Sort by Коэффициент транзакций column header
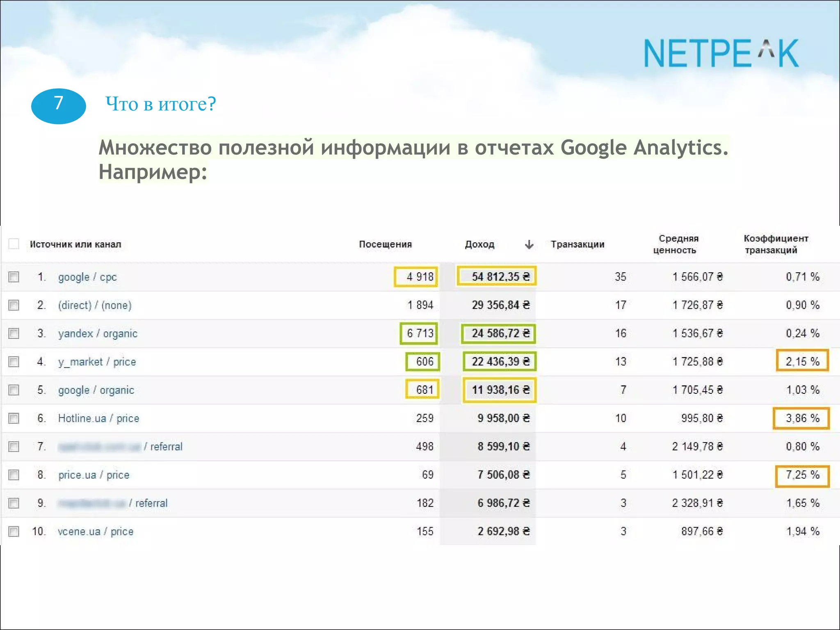This screenshot has height=630, width=840. pos(776,244)
